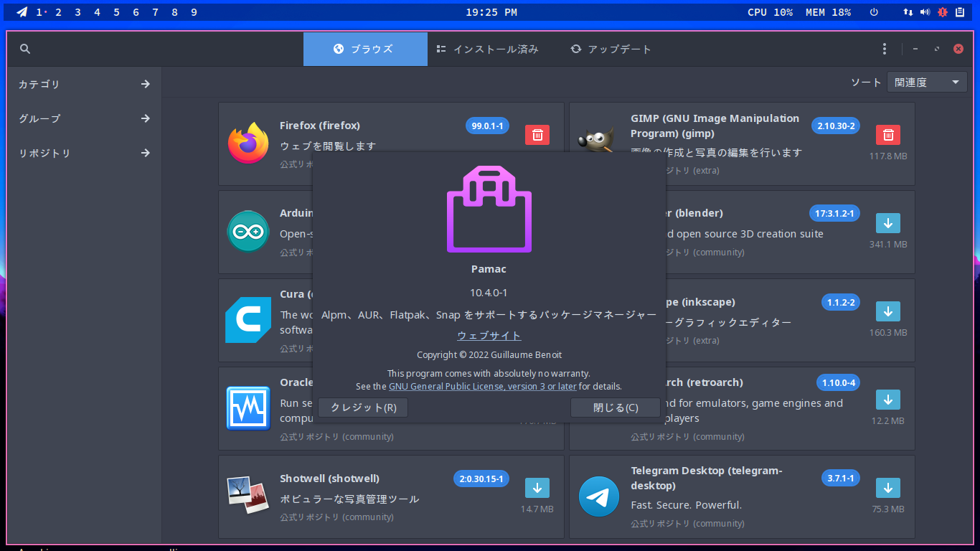Image resolution: width=980 pixels, height=551 pixels.
Task: Click the volume speaker tray icon
Action: point(925,12)
